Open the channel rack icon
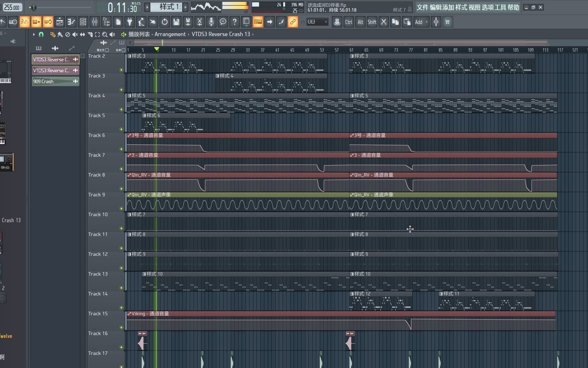 click(83, 22)
